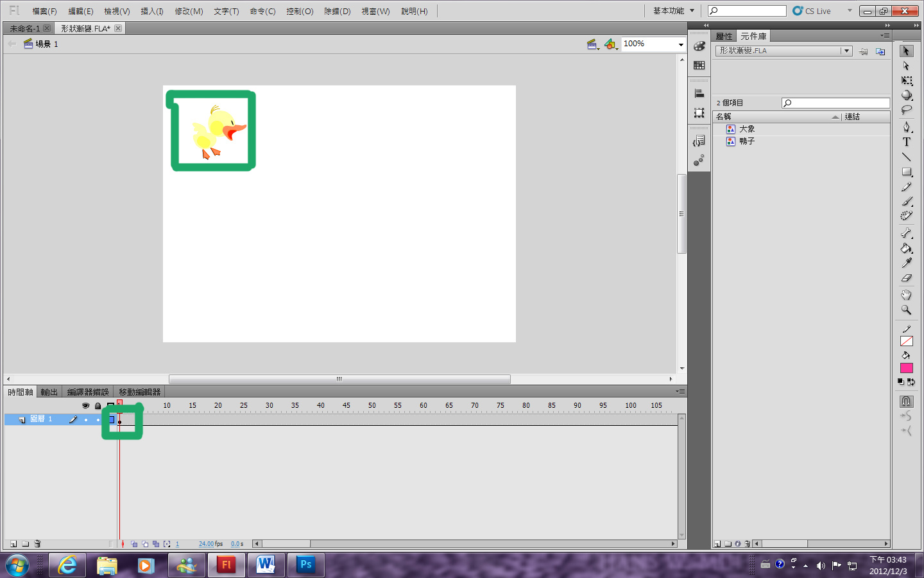Image resolution: width=924 pixels, height=578 pixels.
Task: Click the New Layer button in the timeline
Action: coord(13,544)
